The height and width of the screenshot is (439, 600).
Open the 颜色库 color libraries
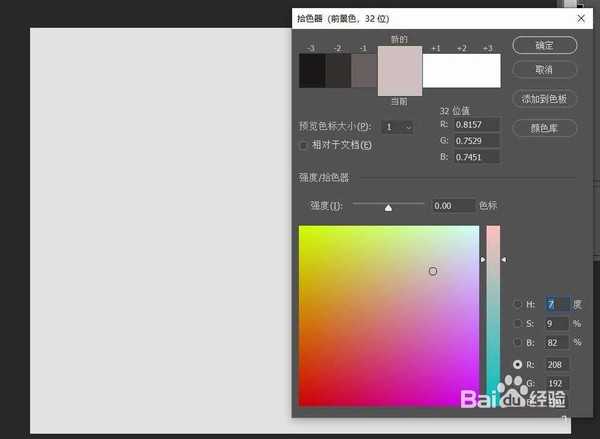(x=544, y=128)
